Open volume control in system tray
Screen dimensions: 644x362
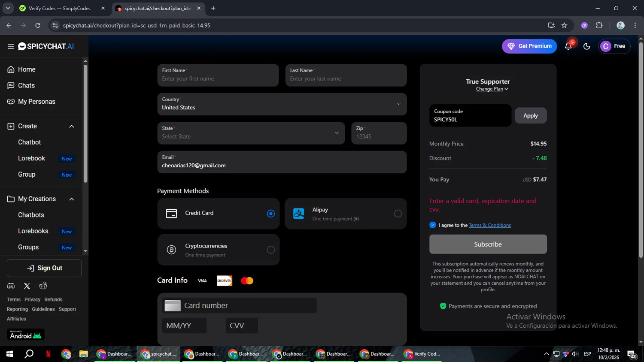pos(575,354)
